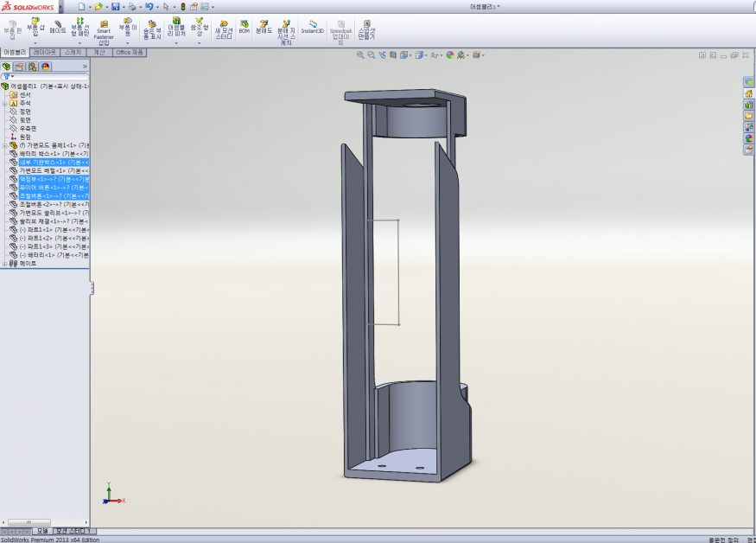The image size is (756, 543).
Task: Expand the 가변모드 몸체1<1> component
Action: (5, 145)
